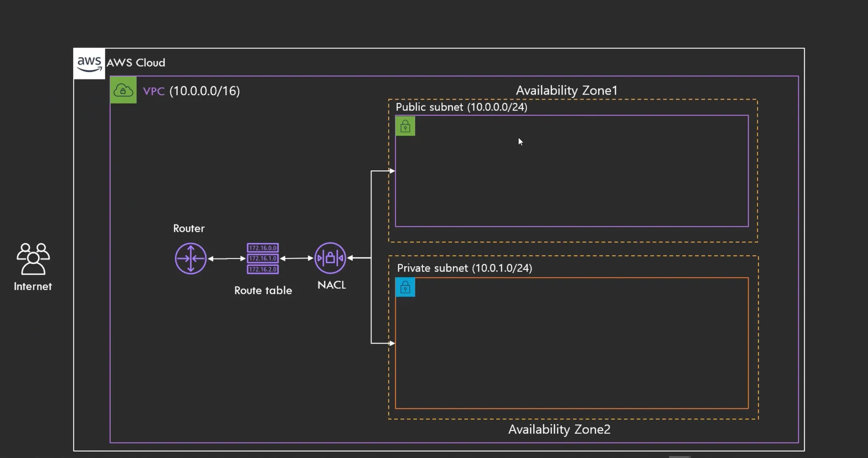The width and height of the screenshot is (868, 458).
Task: Click the blue private subnet lock icon
Action: click(x=405, y=288)
